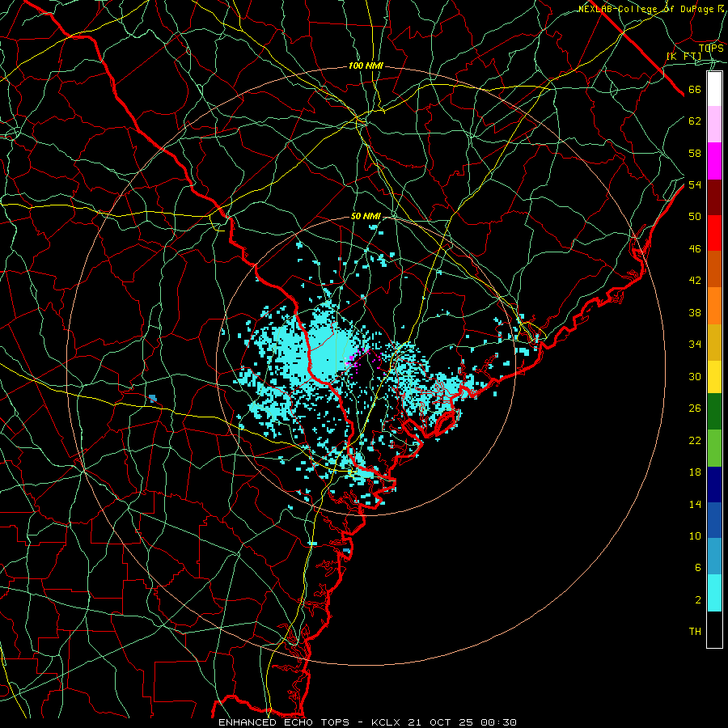Click the "ENHANCED ECHO TOPS" title text

click(283, 722)
